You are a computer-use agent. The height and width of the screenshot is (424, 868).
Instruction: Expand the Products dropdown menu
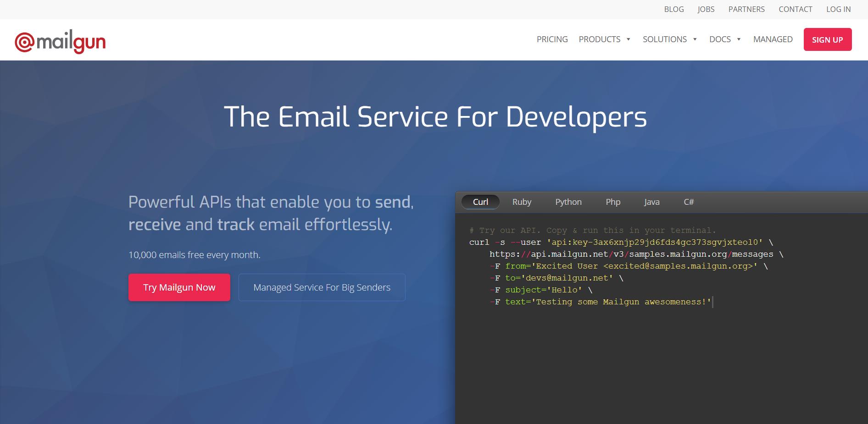[604, 39]
